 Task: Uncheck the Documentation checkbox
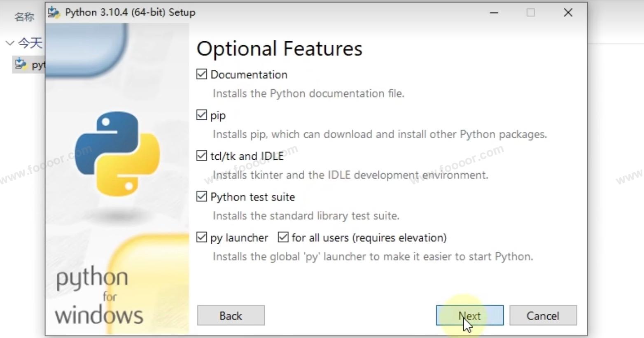[x=201, y=75]
